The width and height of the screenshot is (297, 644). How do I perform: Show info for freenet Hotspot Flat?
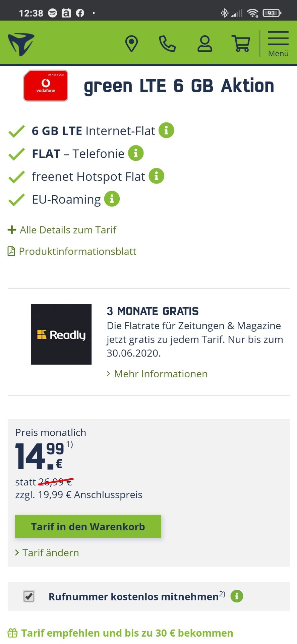tap(156, 176)
